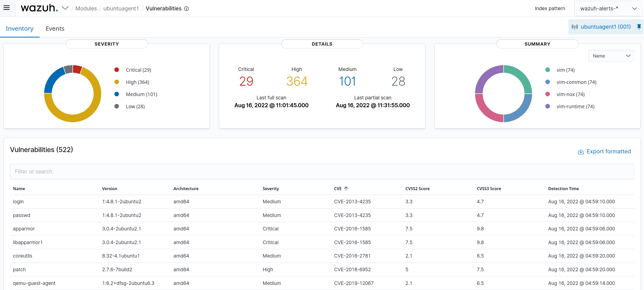Switch to the Events tab
The height and width of the screenshot is (290, 644).
point(55,28)
